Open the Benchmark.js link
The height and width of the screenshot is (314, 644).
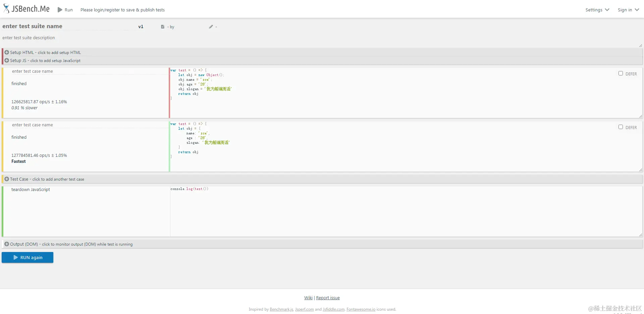pyautogui.click(x=281, y=309)
